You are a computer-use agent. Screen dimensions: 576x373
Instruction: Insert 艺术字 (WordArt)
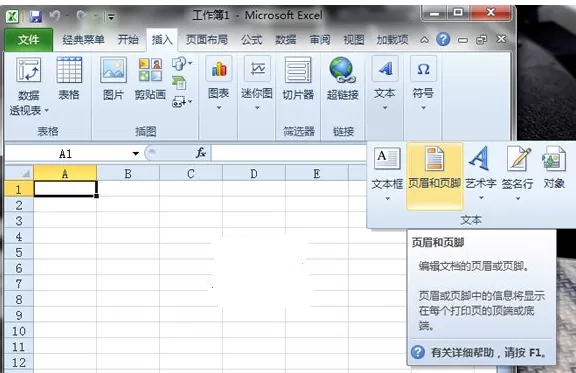[x=480, y=168]
